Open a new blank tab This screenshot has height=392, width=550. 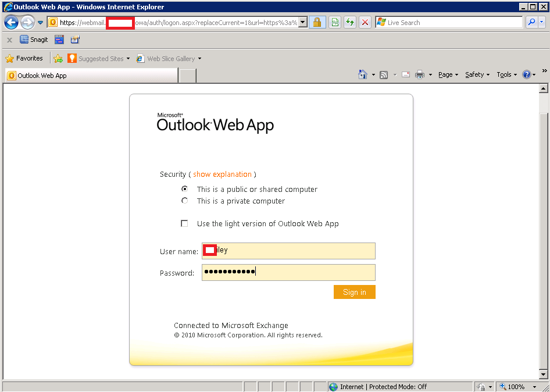(188, 76)
